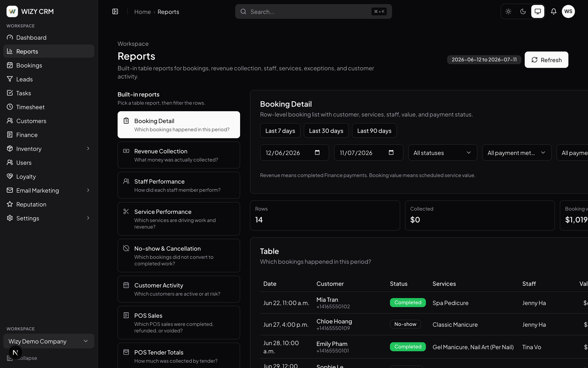Click the Refresh button
Screen dimensions: 588x368
pyautogui.click(x=546, y=60)
